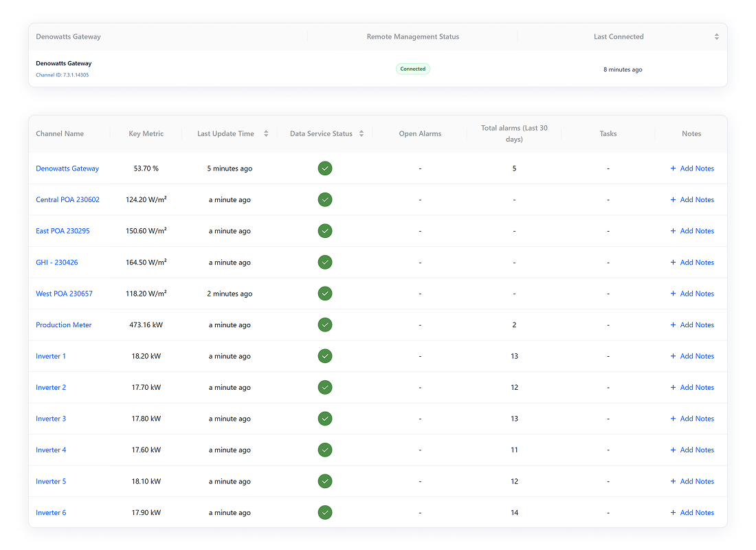The width and height of the screenshot is (756, 550).
Task: Open the Central POA 230602 channel link
Action: [67, 200]
